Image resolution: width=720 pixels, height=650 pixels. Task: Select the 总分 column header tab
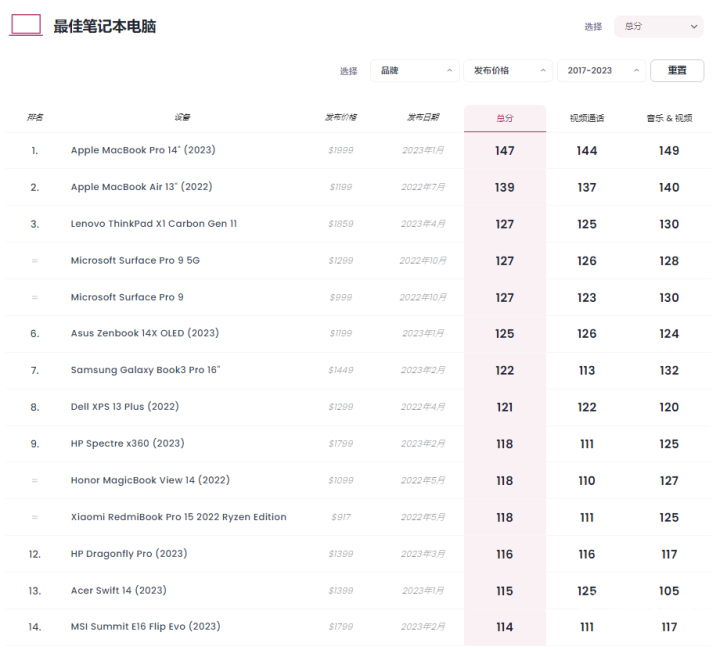coord(505,118)
